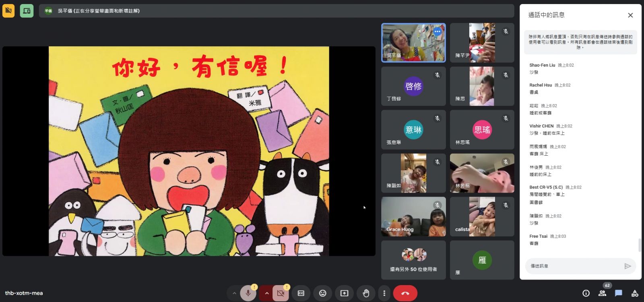This screenshot has width=644, height=302.
Task: Click the present screen icon
Action: [344, 294]
